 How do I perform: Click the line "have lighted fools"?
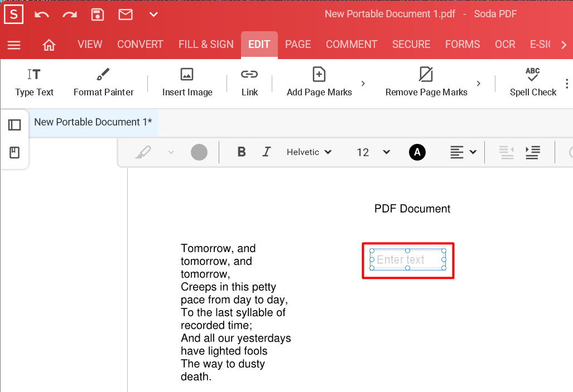point(224,351)
